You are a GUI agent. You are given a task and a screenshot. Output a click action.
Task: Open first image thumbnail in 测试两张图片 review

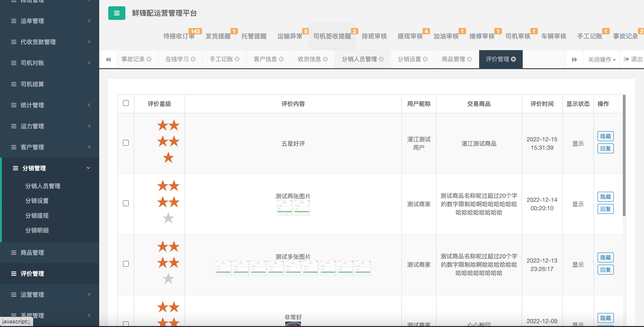click(x=285, y=208)
